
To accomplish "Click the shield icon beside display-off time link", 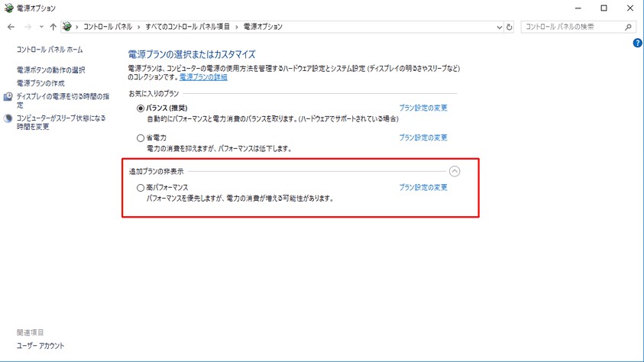I will coord(8,97).
